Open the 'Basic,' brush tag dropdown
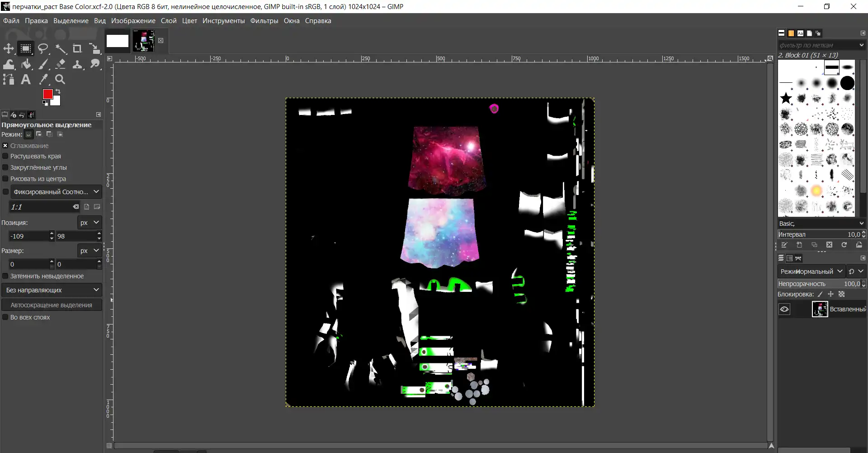 tap(821, 224)
